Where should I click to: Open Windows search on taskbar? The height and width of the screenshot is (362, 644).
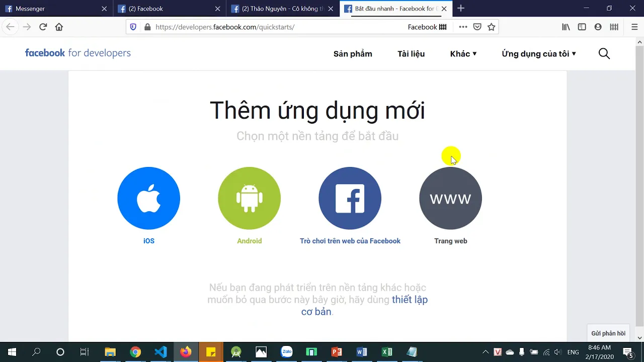(x=36, y=352)
